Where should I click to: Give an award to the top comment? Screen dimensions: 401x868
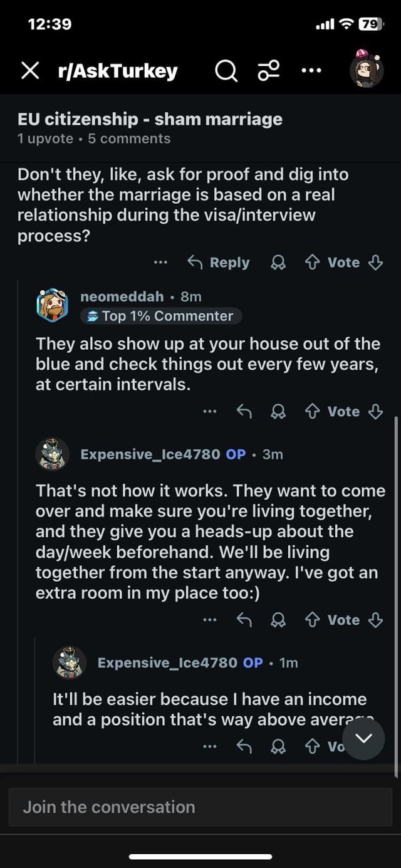pos(278,263)
